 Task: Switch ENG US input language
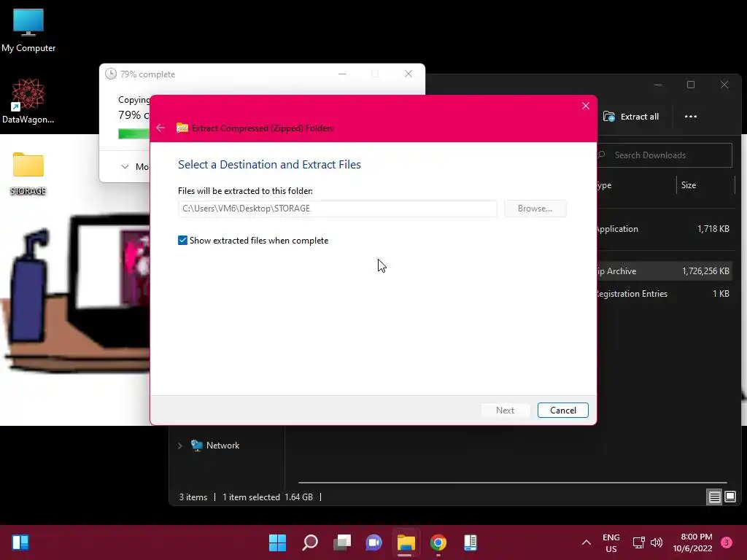pos(611,542)
